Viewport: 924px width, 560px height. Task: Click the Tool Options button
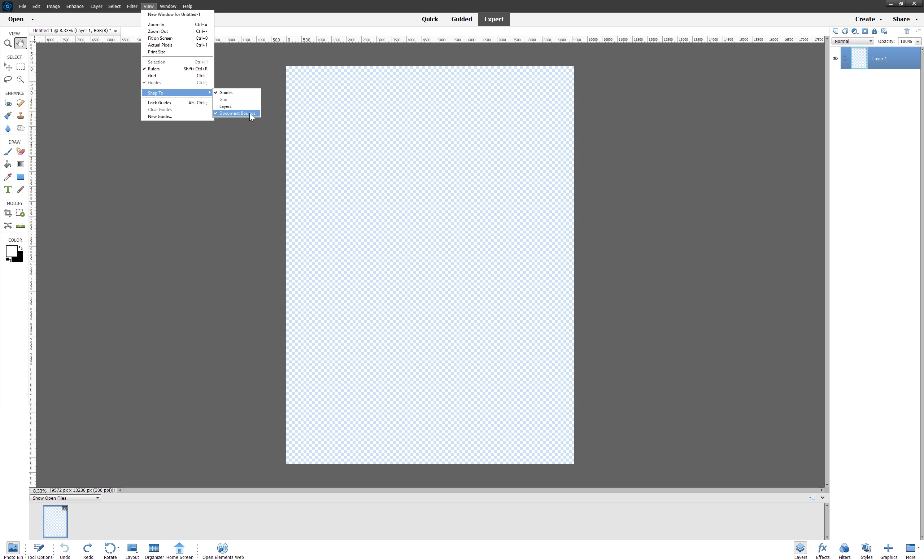point(39,551)
